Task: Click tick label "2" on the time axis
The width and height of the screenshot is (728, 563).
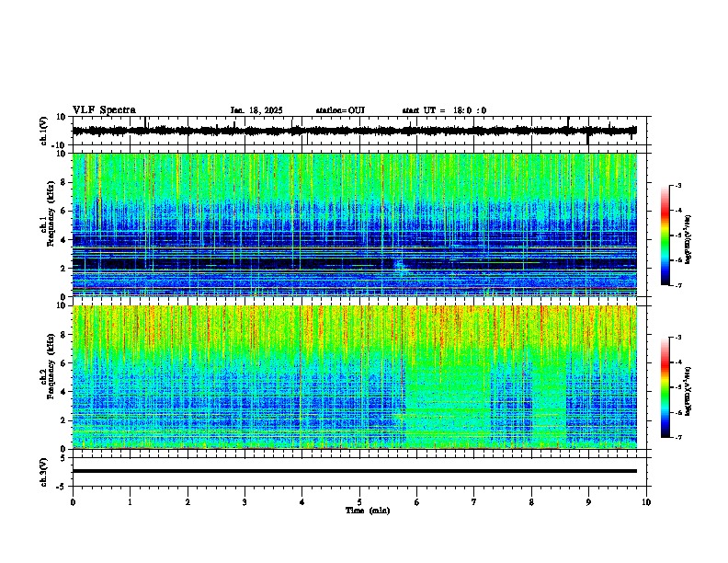Action: (x=188, y=502)
